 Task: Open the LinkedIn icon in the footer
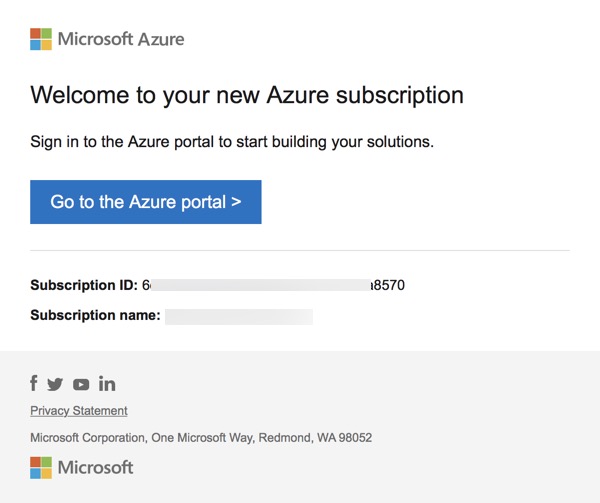tap(107, 384)
